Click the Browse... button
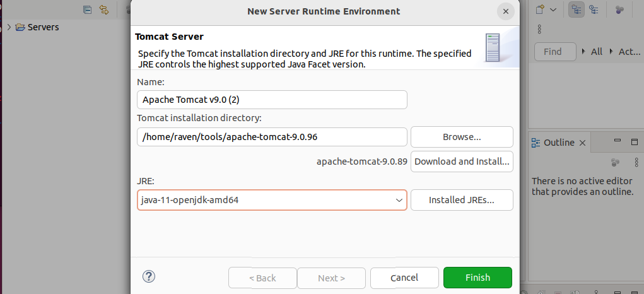Image resolution: width=644 pixels, height=294 pixels. click(x=462, y=137)
